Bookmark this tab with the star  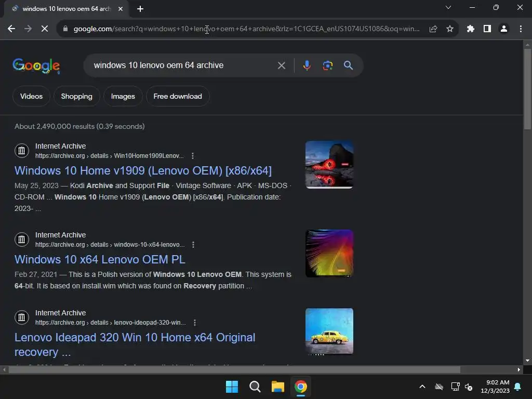click(450, 29)
